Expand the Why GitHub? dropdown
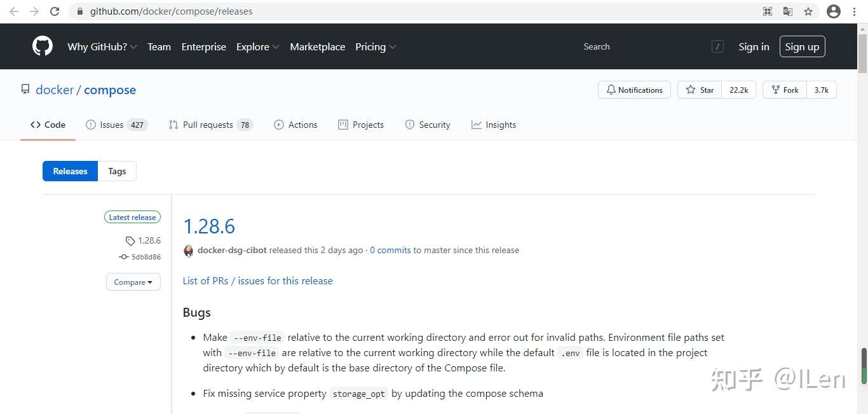This screenshot has height=414, width=868. [102, 47]
